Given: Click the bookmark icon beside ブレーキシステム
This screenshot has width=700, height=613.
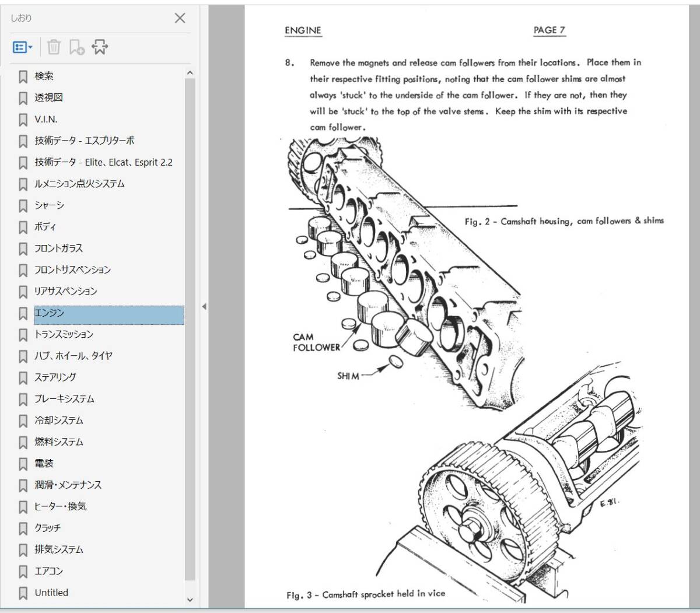Looking at the screenshot, I should pos(23,400).
